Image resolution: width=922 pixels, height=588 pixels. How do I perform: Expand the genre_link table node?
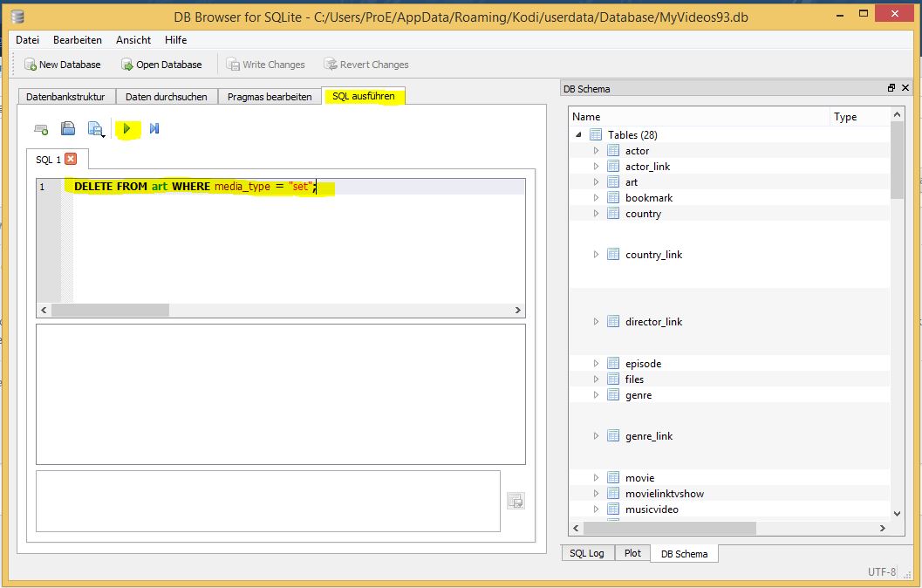(x=596, y=435)
